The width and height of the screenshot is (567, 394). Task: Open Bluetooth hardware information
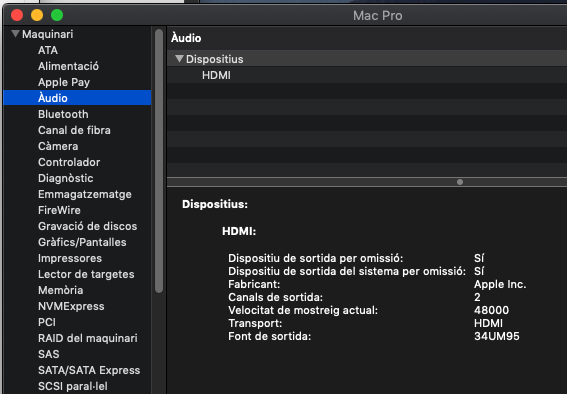(63, 114)
